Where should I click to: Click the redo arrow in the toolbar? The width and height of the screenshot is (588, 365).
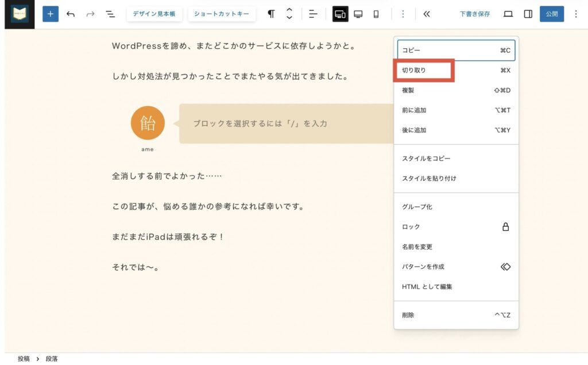point(90,14)
